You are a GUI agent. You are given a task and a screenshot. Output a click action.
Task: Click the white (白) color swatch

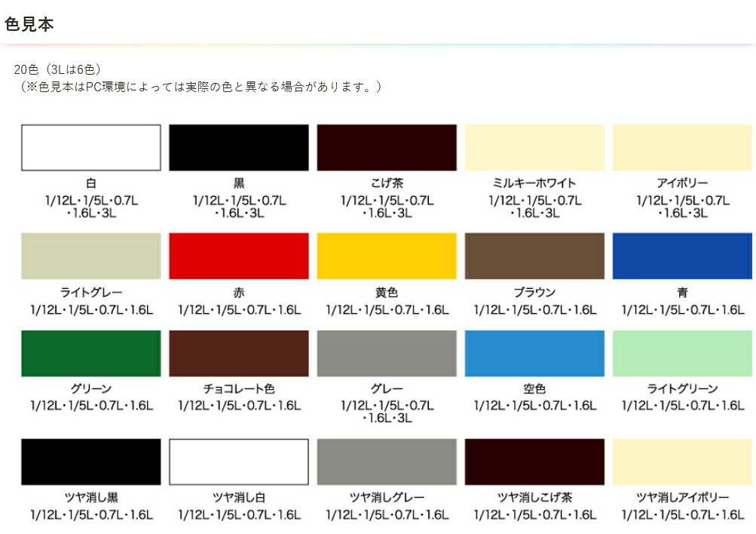click(x=90, y=148)
